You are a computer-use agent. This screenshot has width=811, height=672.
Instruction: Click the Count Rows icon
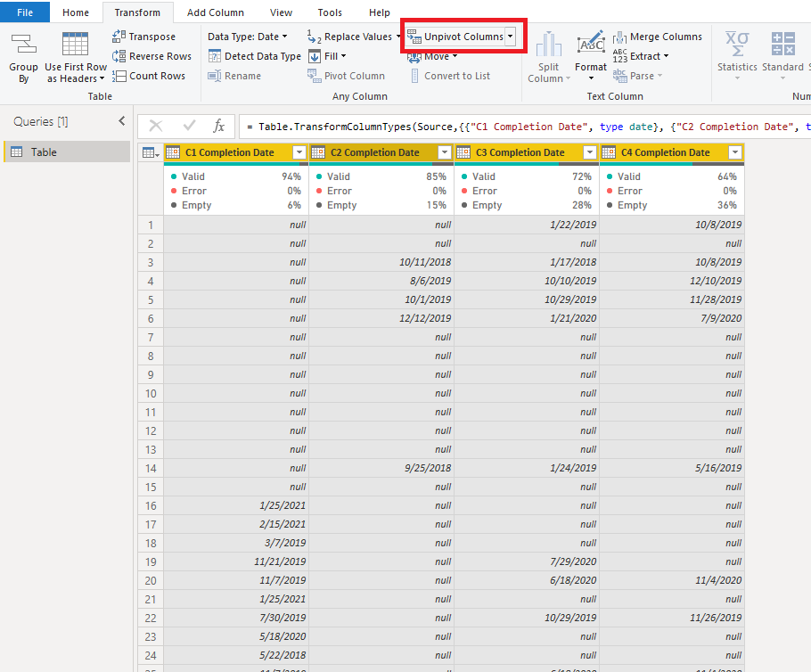[119, 76]
